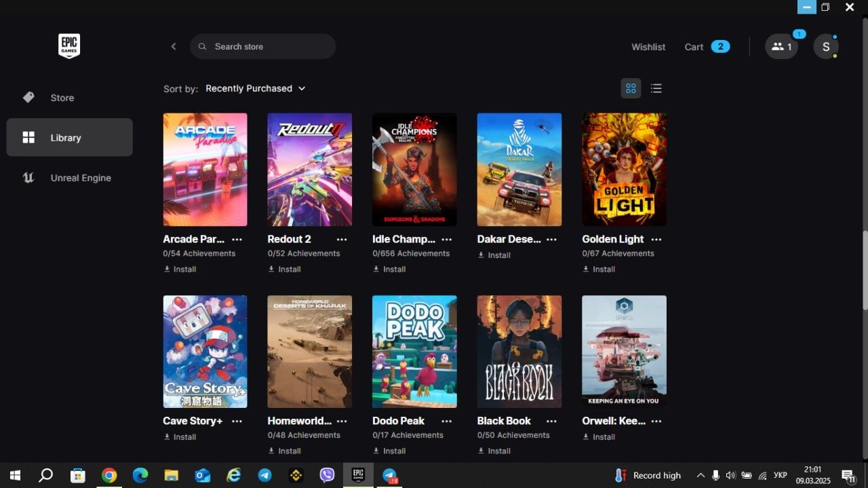Click the Black Book title text
The height and width of the screenshot is (488, 868).
coord(504,421)
